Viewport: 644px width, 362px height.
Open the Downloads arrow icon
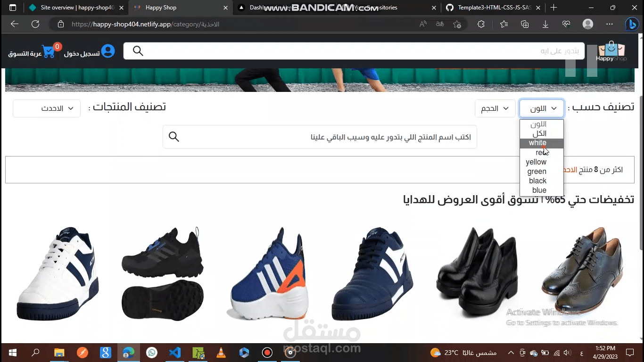pos(545,24)
